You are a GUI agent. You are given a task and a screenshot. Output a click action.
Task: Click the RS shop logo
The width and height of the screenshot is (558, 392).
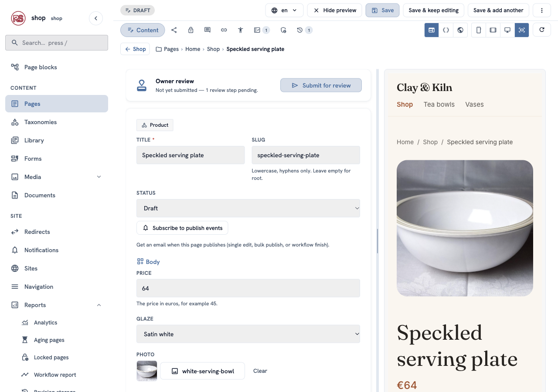click(x=18, y=18)
